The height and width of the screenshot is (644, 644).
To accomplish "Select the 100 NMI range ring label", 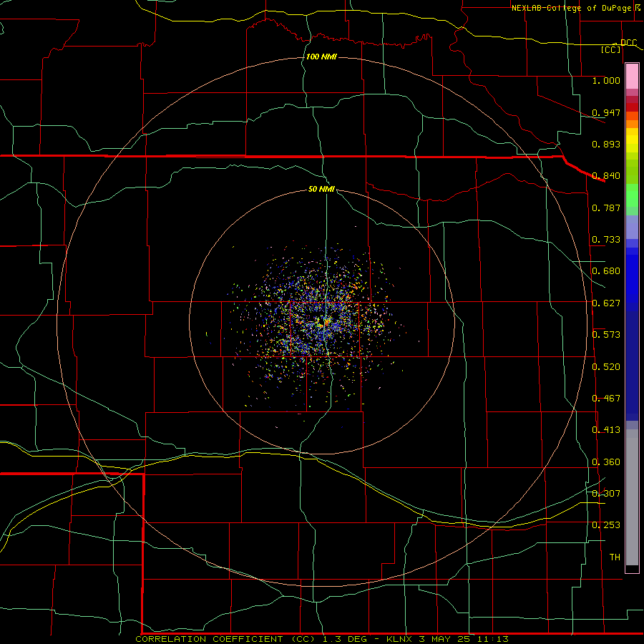I will tap(321, 57).
